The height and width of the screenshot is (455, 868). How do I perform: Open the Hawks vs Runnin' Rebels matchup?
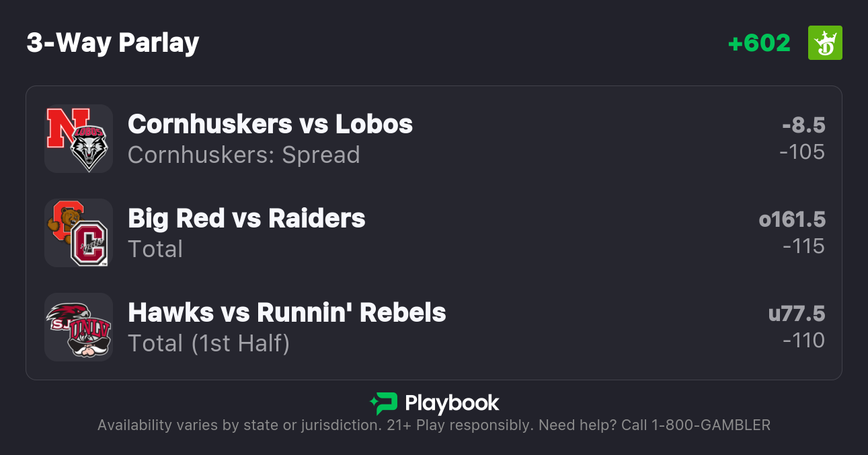pyautogui.click(x=287, y=312)
